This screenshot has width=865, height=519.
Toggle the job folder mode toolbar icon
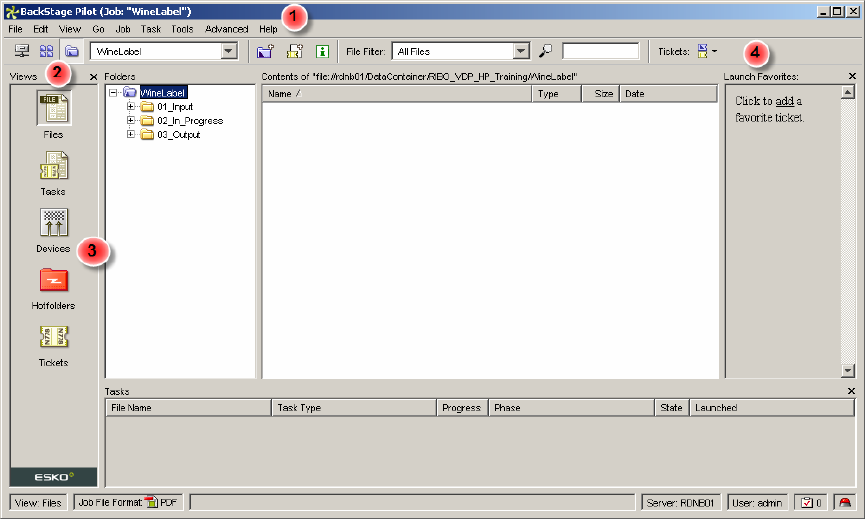click(72, 51)
